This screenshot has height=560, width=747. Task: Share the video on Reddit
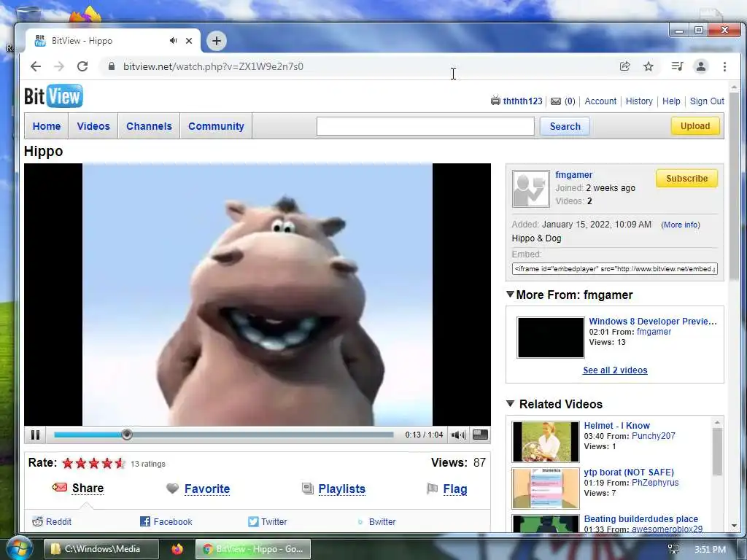[58, 521]
